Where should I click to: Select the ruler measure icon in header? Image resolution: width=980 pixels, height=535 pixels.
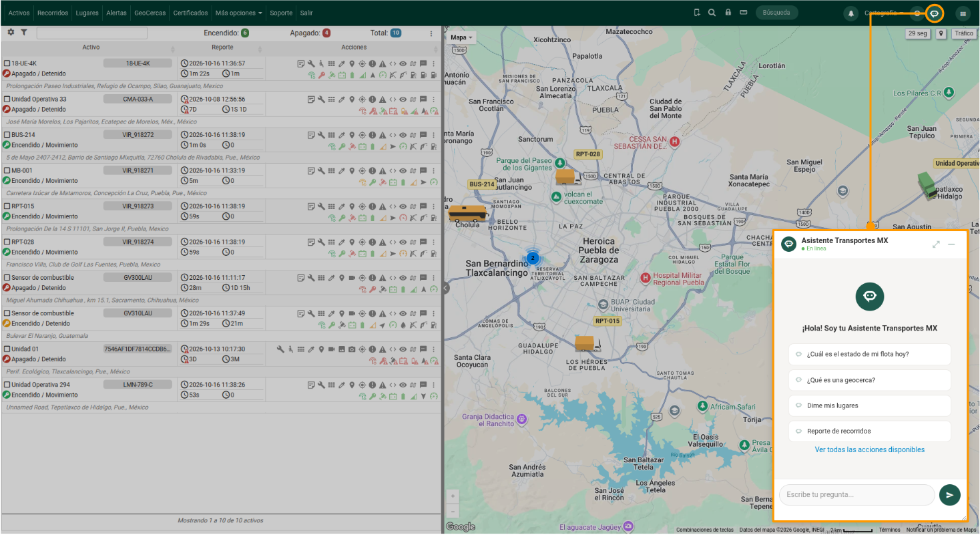coord(743,13)
